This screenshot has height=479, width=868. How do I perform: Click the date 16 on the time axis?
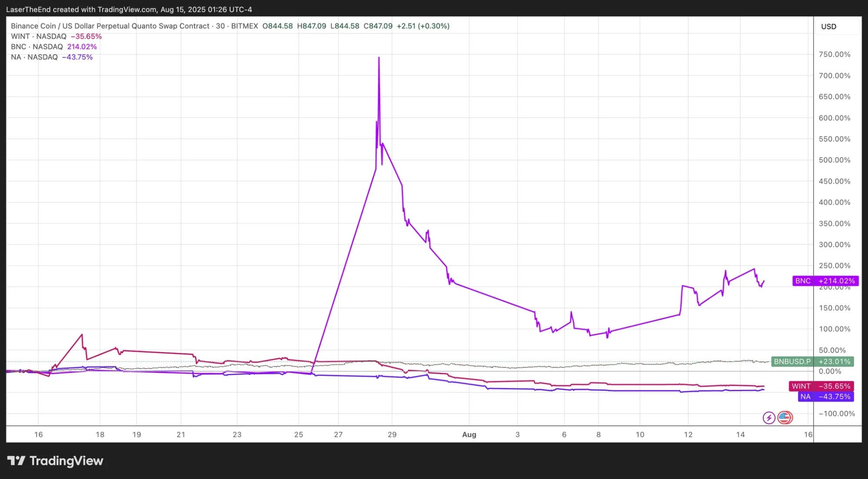tap(38, 434)
